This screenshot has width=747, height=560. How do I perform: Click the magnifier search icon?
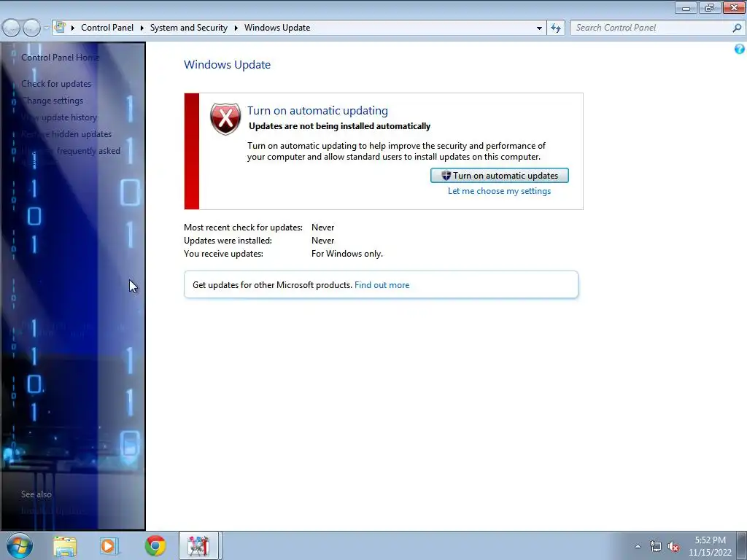coord(738,28)
